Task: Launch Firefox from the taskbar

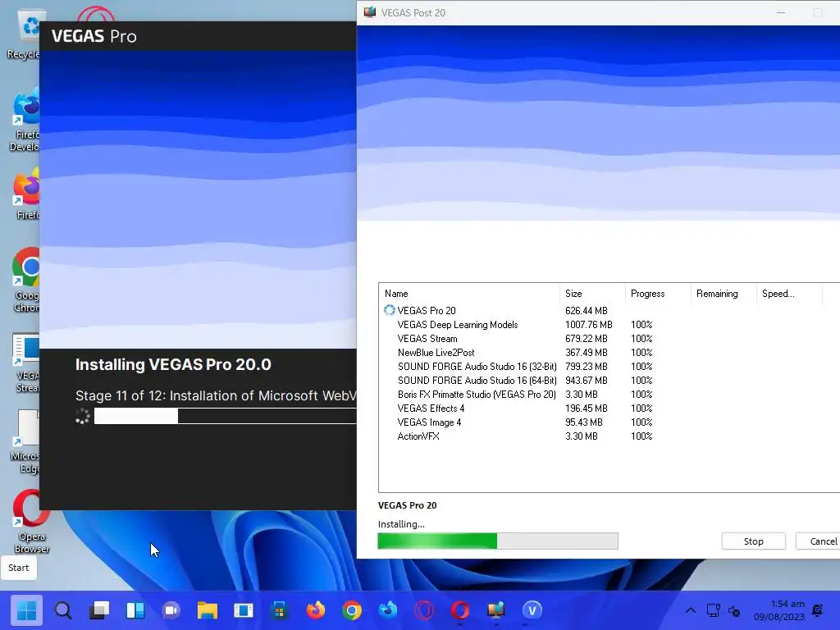Action: coord(316,609)
